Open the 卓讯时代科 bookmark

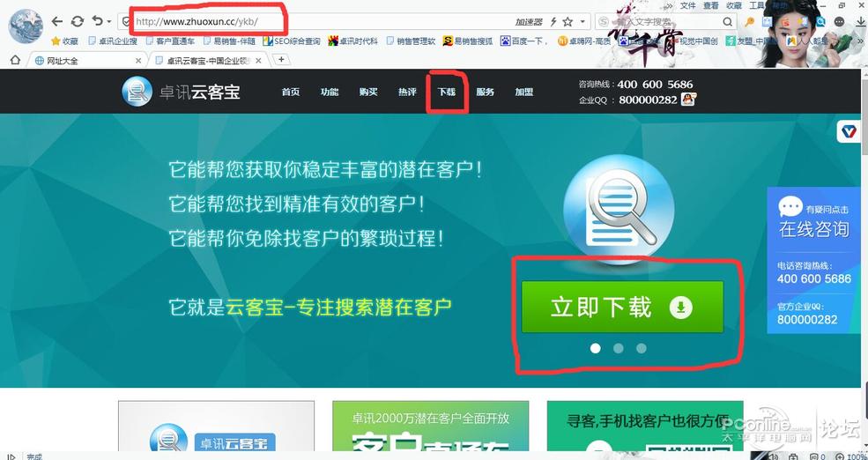point(352,41)
